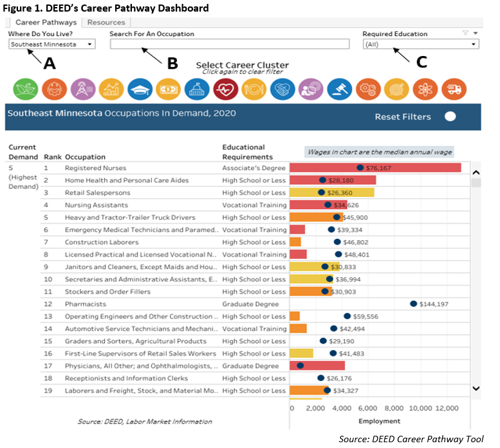Image resolution: width=500 pixels, height=448 pixels.
Task: Click the Educational Requirements column header
Action: (x=248, y=152)
